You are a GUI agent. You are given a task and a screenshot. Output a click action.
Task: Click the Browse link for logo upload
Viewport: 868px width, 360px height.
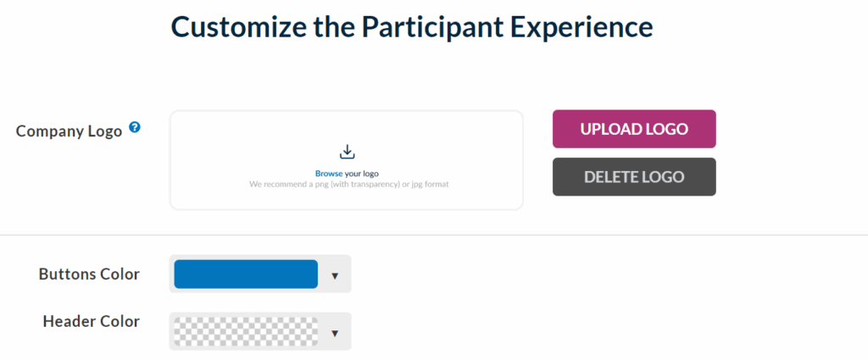329,174
